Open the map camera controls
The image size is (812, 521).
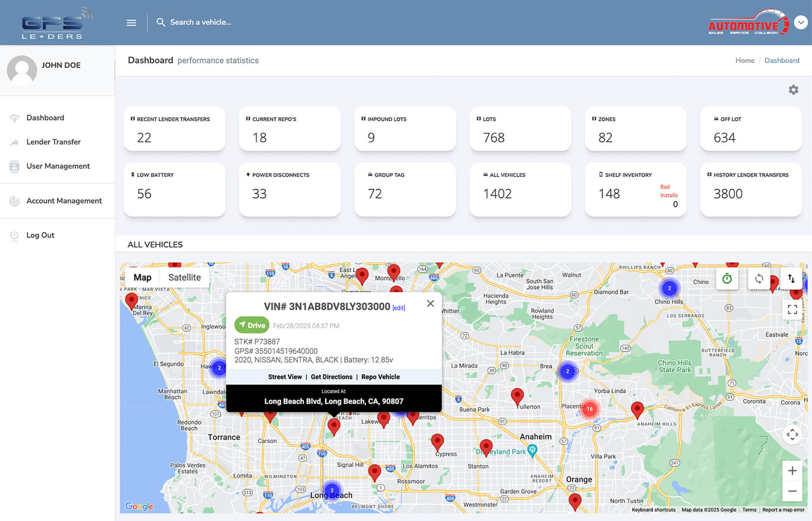pyautogui.click(x=792, y=435)
